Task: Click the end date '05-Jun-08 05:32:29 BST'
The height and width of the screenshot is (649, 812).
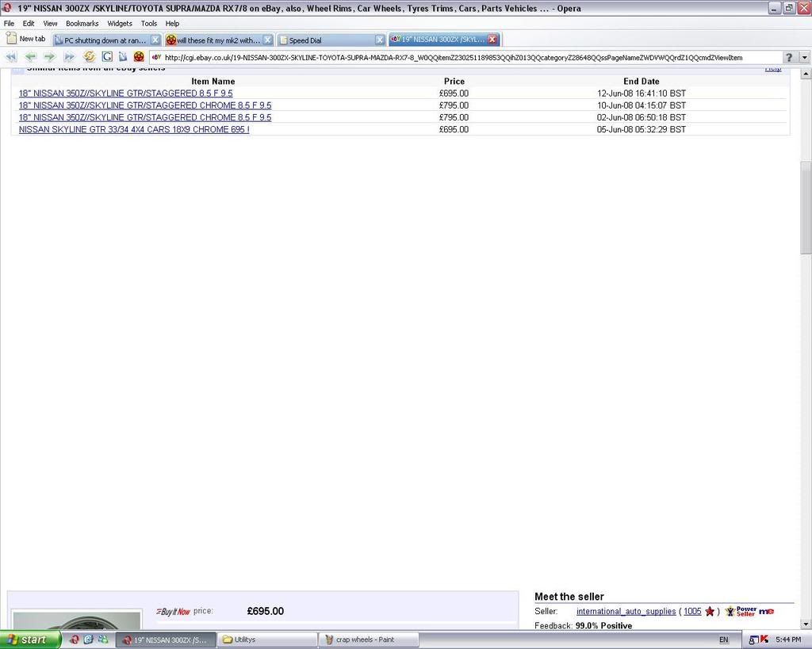Action: point(641,129)
